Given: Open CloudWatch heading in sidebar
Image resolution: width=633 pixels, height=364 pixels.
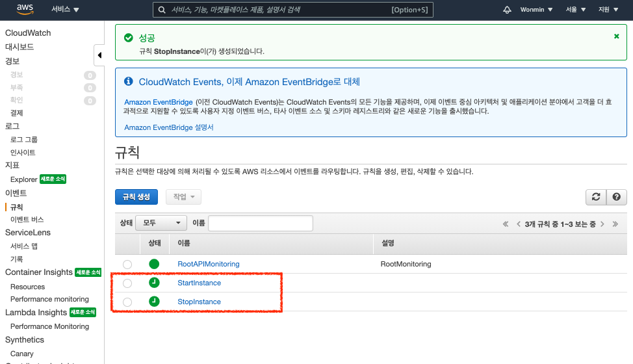Looking at the screenshot, I should tap(28, 32).
